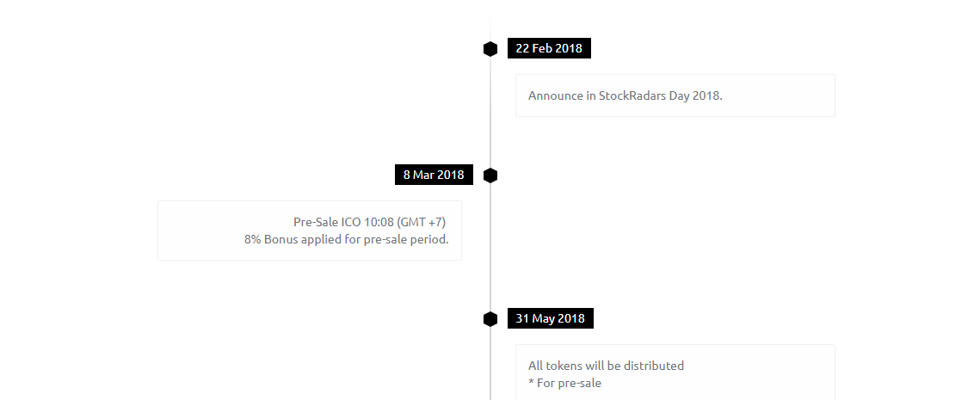Select the '(GMT +7)' timezone text
Image resolution: width=980 pixels, height=400 pixels.
[422, 222]
